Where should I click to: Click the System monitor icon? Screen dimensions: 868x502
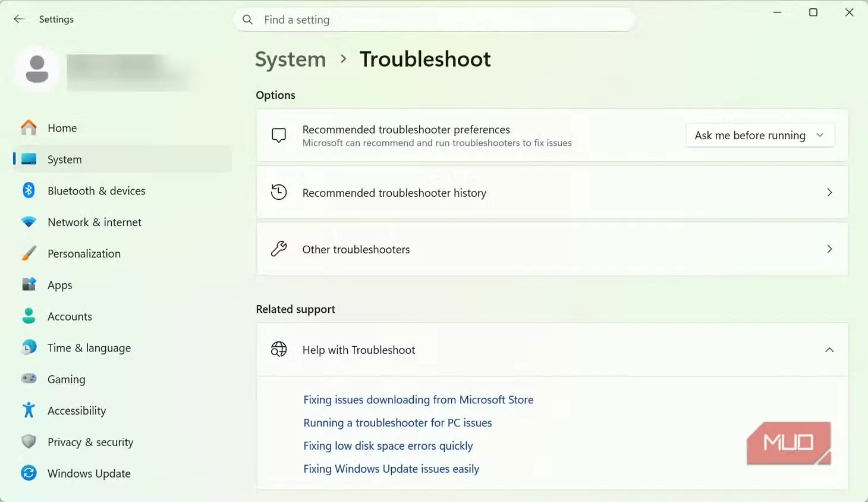click(29, 159)
